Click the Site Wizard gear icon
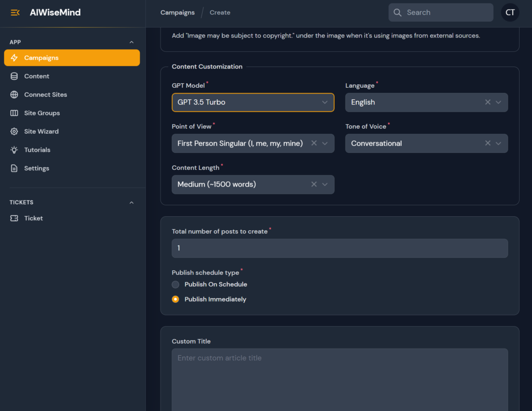 [x=15, y=131]
